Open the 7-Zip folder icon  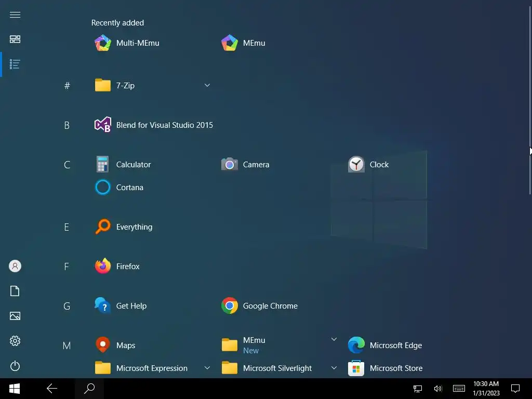[103, 85]
